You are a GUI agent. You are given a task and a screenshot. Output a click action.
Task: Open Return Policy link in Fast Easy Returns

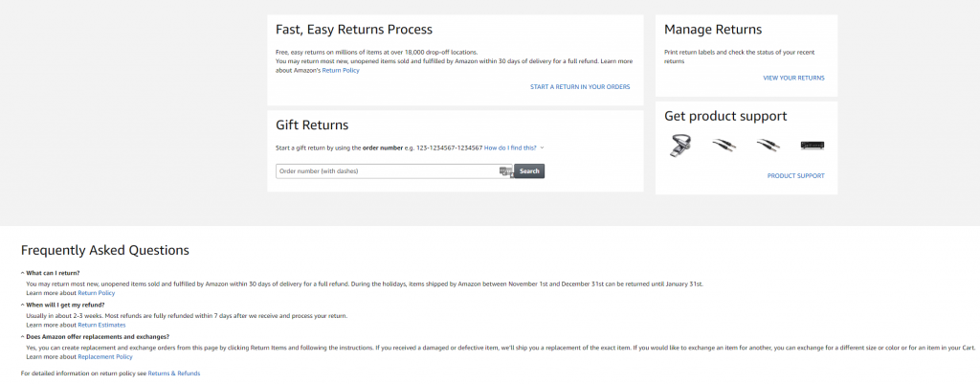341,71
